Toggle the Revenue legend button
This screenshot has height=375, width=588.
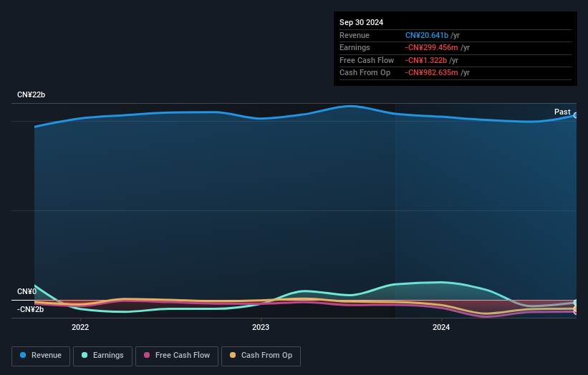tap(41, 356)
